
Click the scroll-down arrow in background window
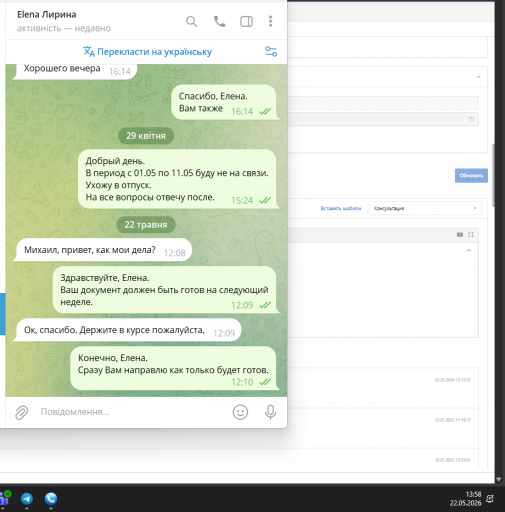click(x=499, y=479)
